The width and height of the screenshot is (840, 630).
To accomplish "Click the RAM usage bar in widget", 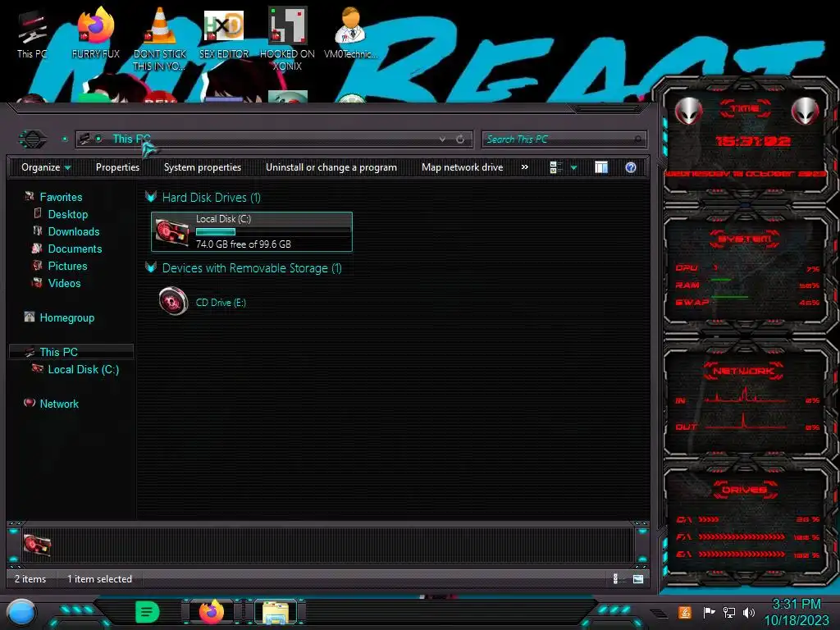I will (x=721, y=280).
